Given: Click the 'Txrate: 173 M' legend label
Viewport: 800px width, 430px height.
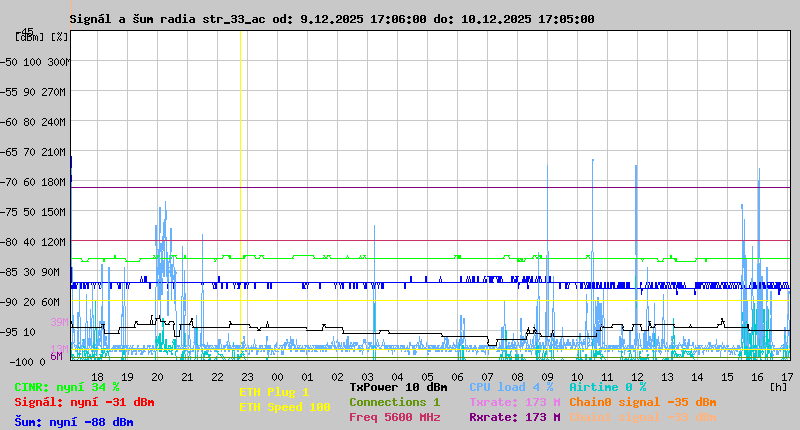Looking at the screenshot, I should coord(515,402).
